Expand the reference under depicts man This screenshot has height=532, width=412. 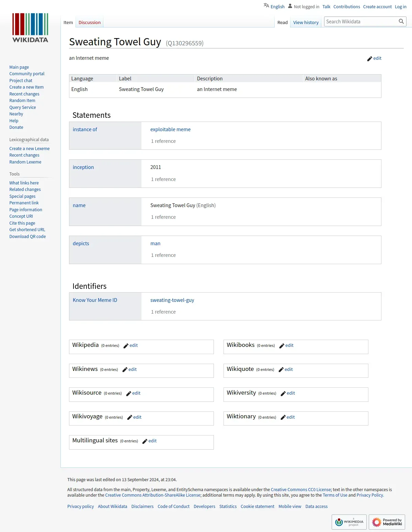click(163, 255)
